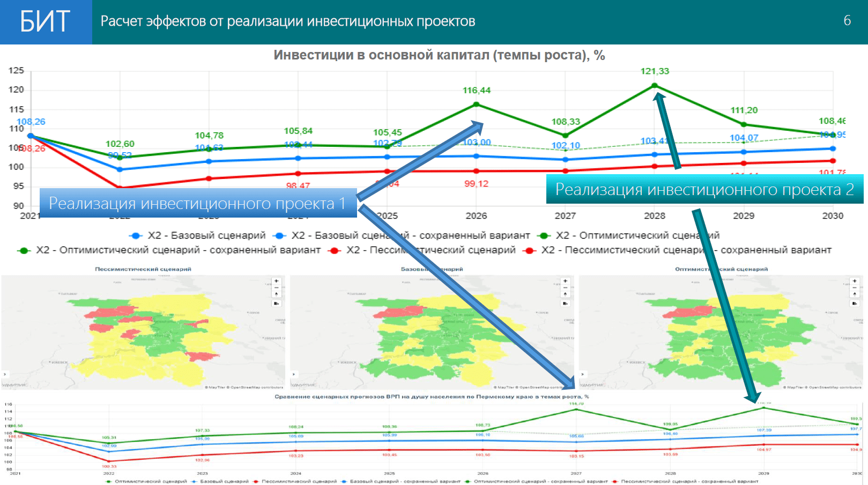The width and height of the screenshot is (868, 485).
Task: Toggle 'Базовый сценарий - сохраненный вариант' in ВРП legend
Action: (400, 481)
